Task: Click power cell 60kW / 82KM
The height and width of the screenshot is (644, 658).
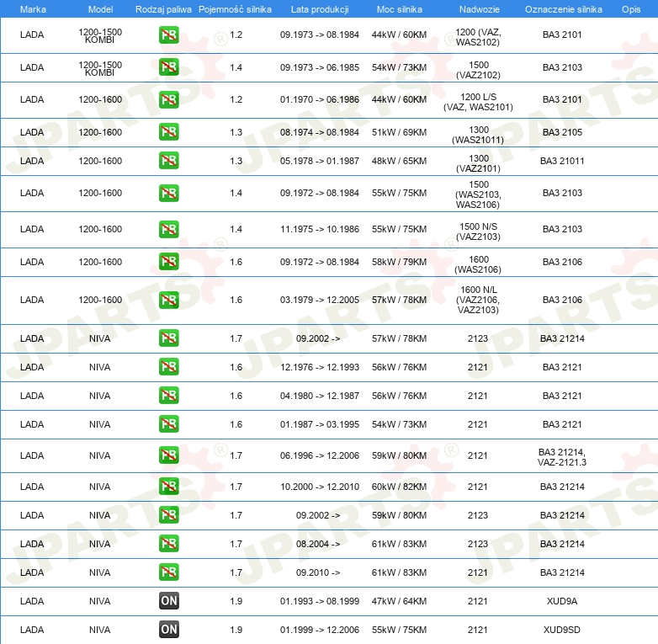Action: (399, 487)
